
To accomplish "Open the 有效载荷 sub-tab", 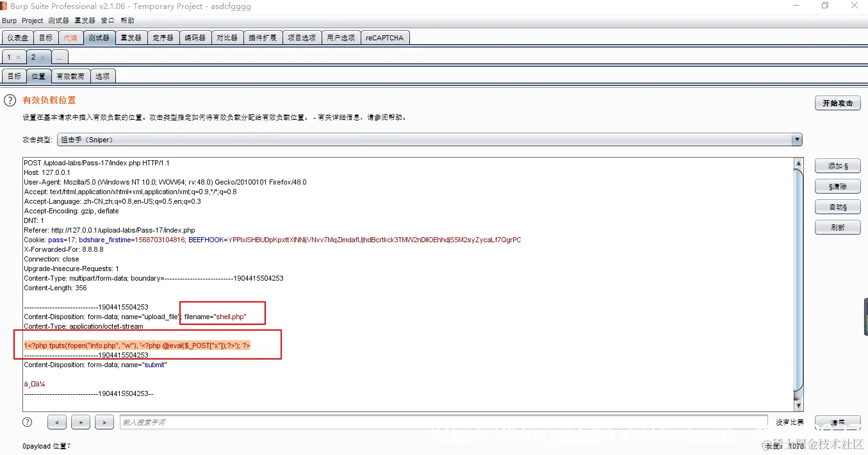I will coord(70,76).
